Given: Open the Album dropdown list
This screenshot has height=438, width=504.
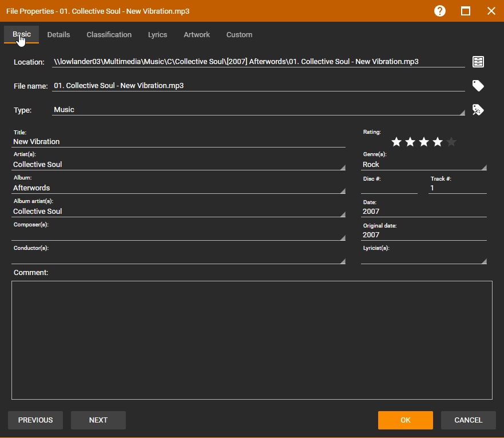Looking at the screenshot, I should click(342, 190).
